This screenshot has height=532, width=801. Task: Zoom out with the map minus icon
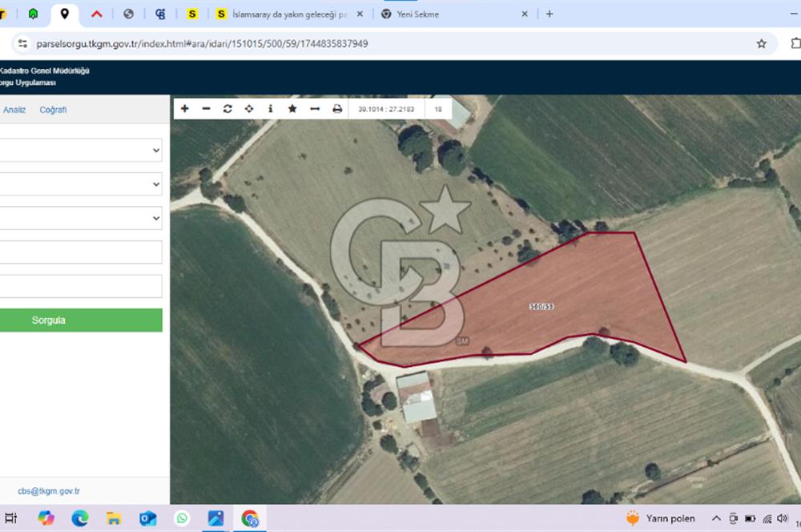207,108
